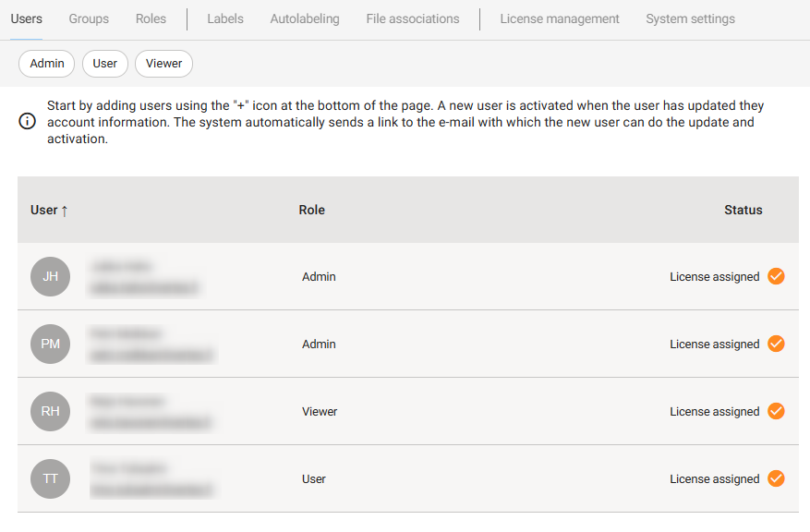Image resolution: width=810 pixels, height=532 pixels.
Task: Click the RH user avatar icon
Action: click(x=50, y=411)
